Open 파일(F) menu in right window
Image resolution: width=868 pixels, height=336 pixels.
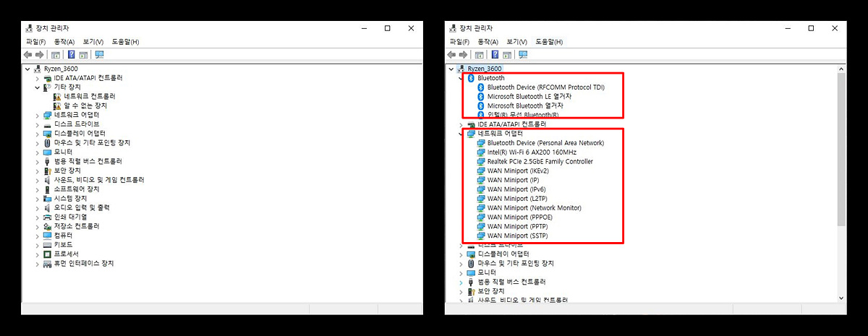459,42
